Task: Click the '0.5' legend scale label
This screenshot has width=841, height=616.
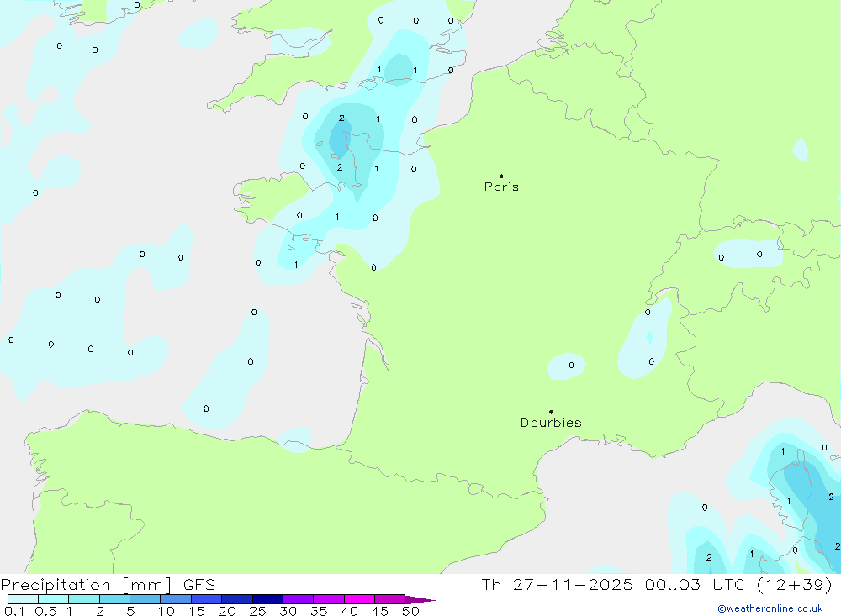Action: pos(45,611)
